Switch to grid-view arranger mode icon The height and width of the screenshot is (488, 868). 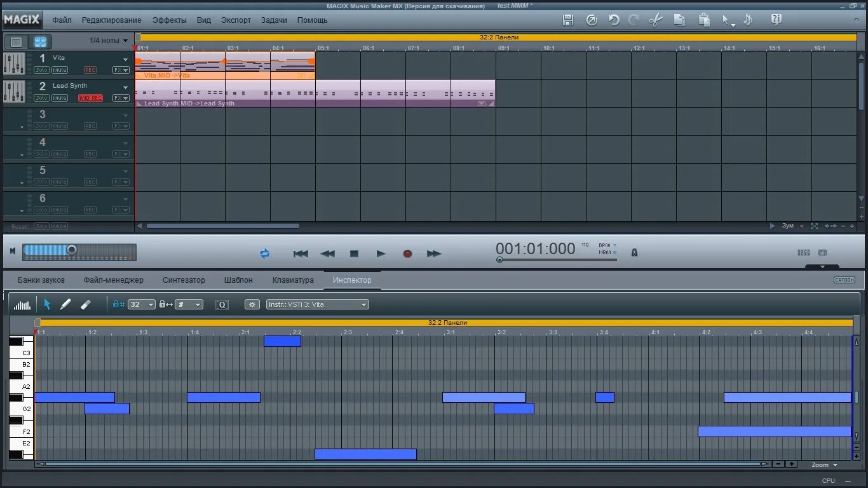[x=41, y=43]
